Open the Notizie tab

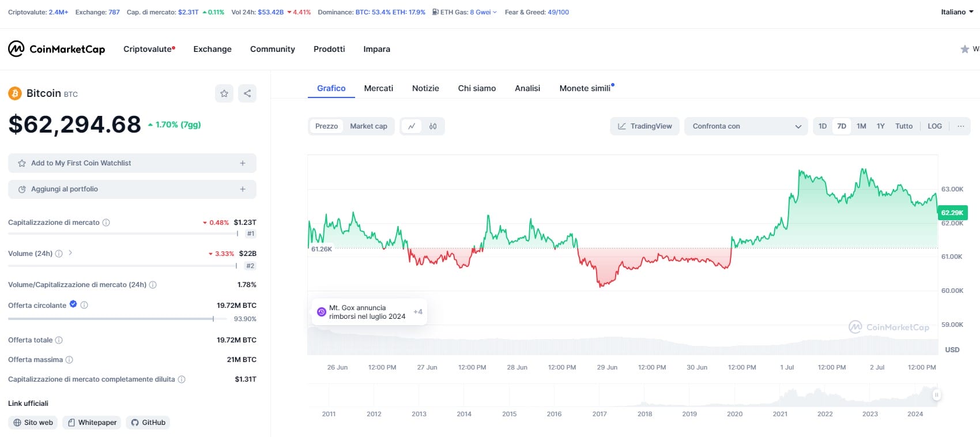(425, 88)
